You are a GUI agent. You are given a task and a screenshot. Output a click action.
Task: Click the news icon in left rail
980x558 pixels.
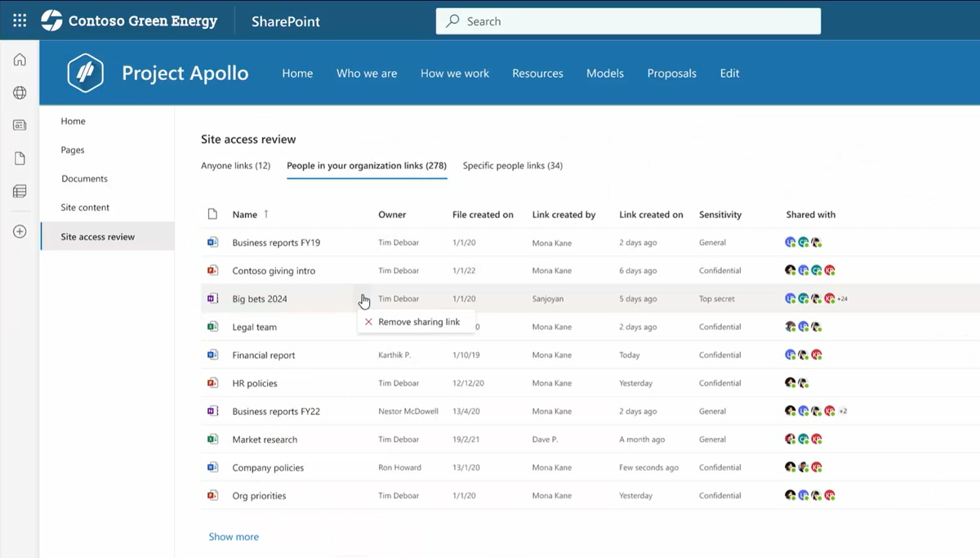click(20, 125)
